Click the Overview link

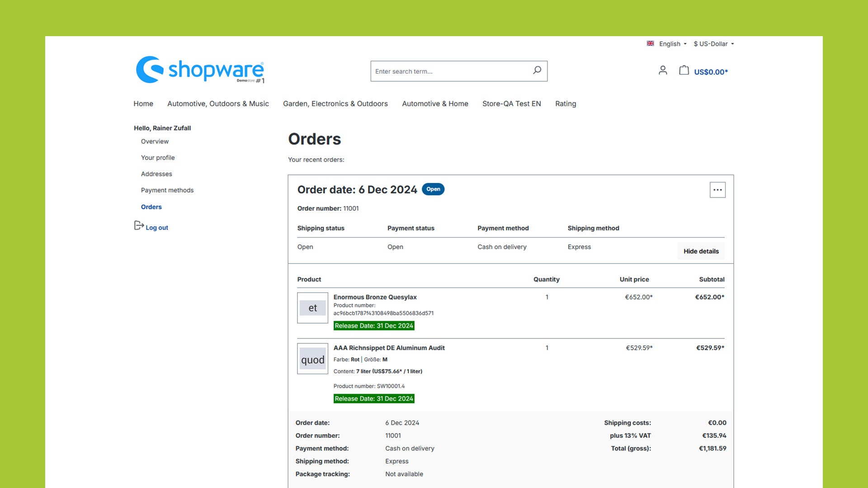point(155,141)
